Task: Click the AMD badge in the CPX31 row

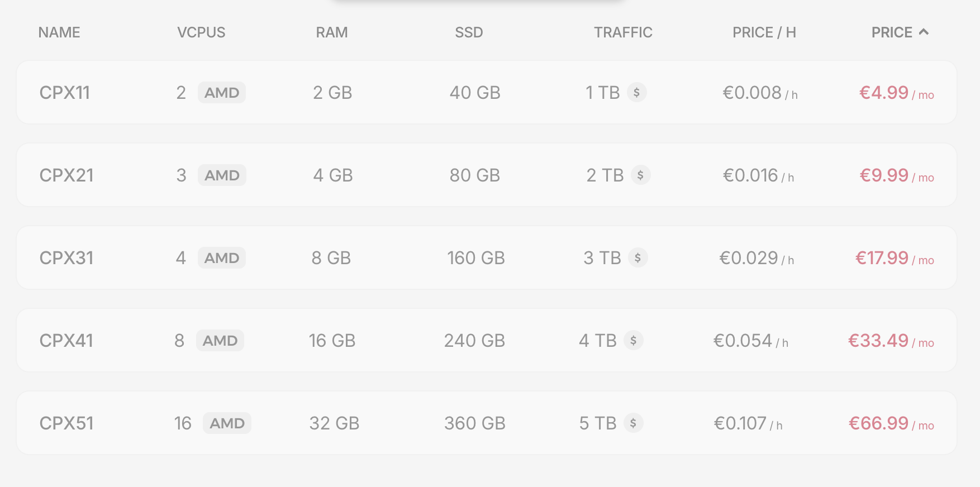Action: (222, 257)
